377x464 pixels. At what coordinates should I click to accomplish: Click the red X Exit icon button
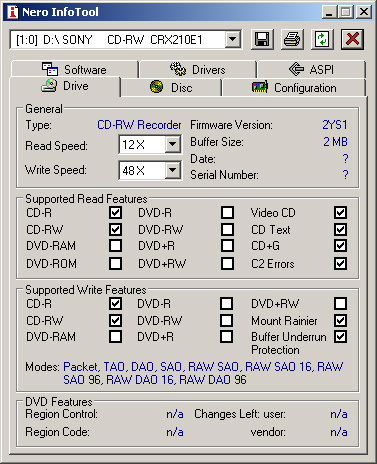(x=352, y=39)
